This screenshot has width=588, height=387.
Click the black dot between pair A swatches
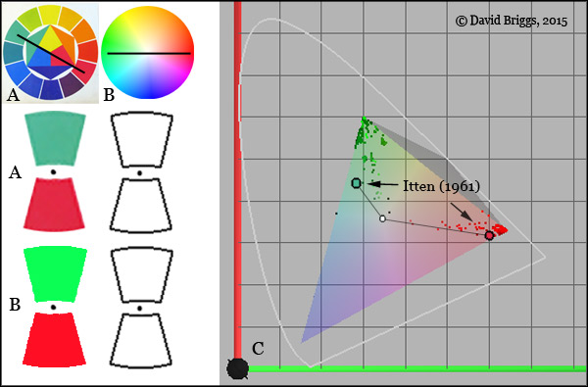[x=53, y=171]
